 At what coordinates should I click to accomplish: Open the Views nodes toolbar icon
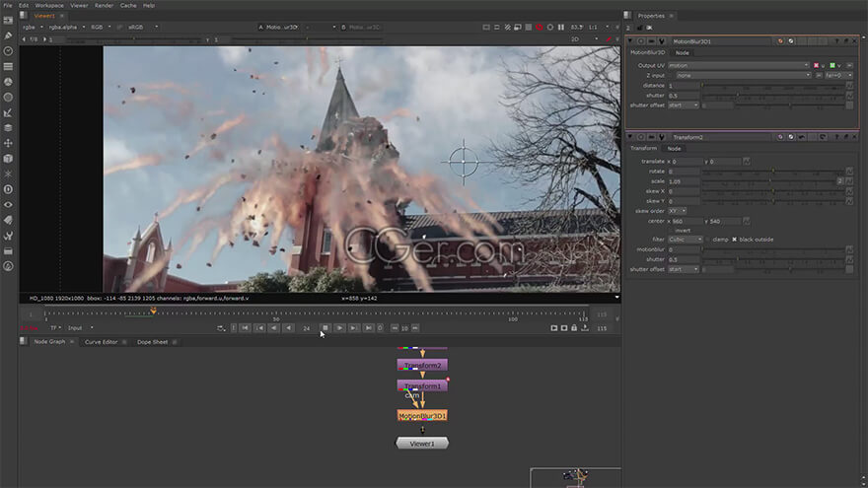click(x=8, y=205)
